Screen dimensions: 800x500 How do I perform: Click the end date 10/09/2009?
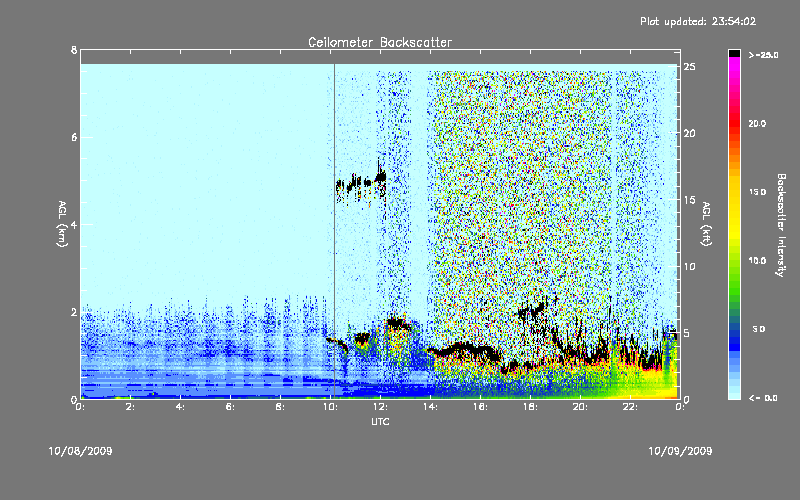(680, 451)
